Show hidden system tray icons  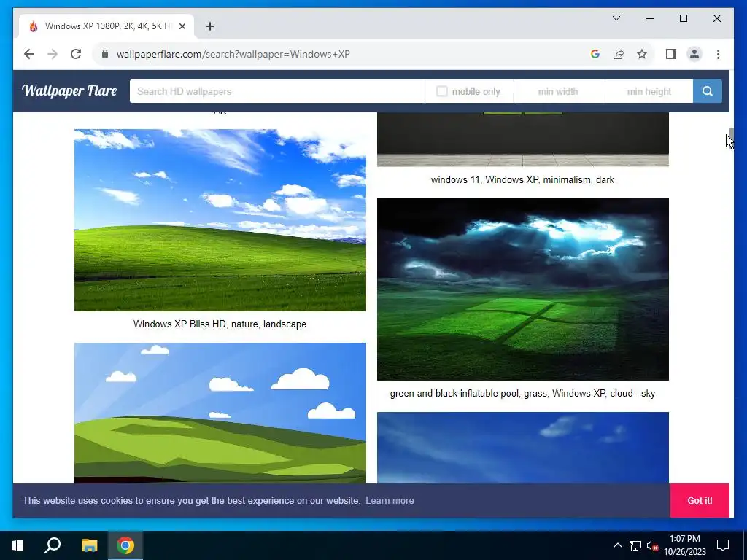pos(617,545)
